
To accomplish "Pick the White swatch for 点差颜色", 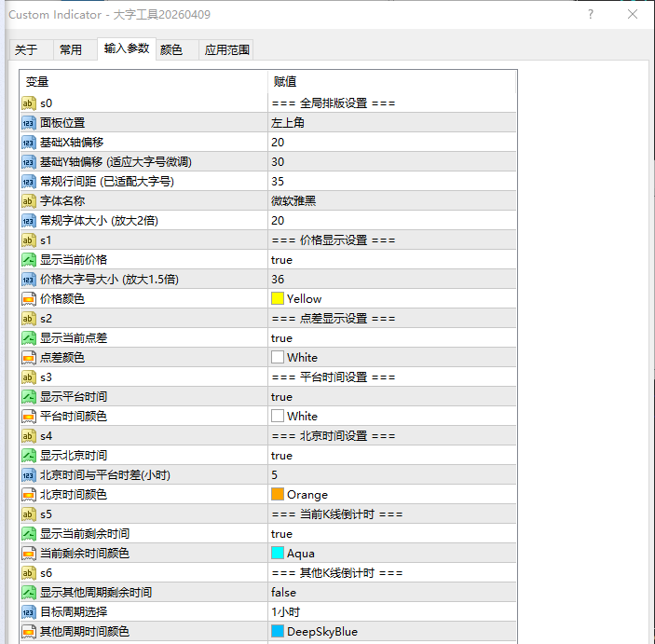I will coord(278,357).
